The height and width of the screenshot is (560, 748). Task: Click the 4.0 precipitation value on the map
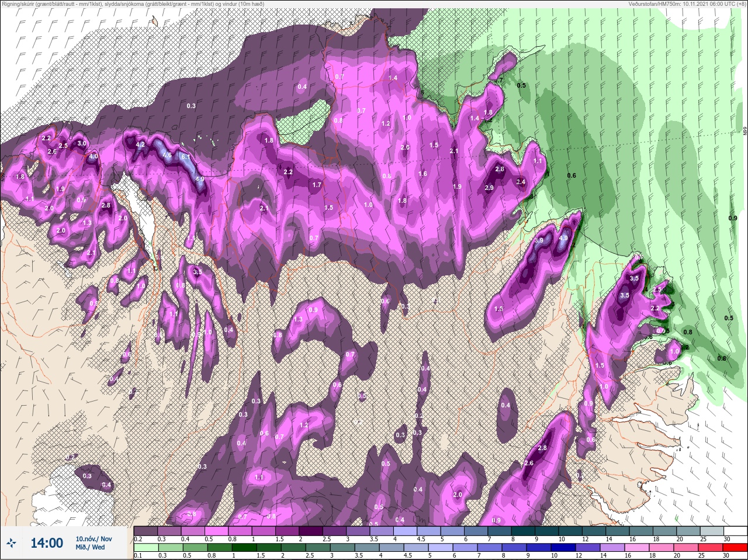93,157
